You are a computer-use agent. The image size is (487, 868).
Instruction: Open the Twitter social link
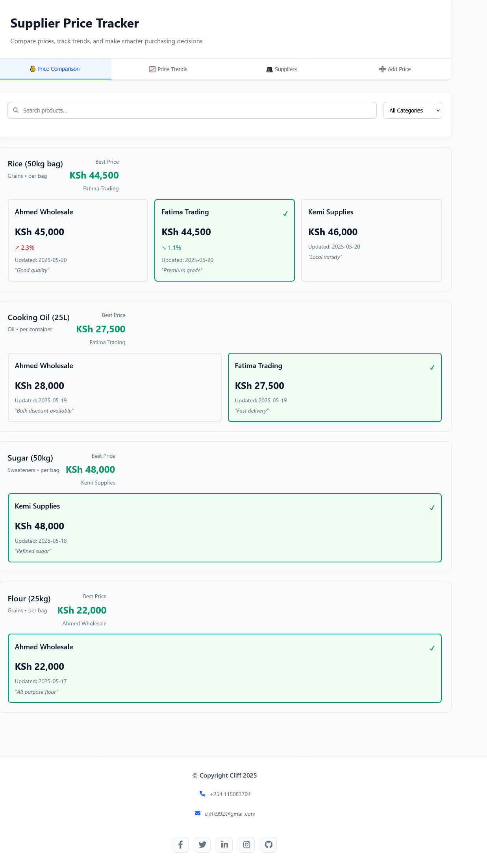coord(203,844)
